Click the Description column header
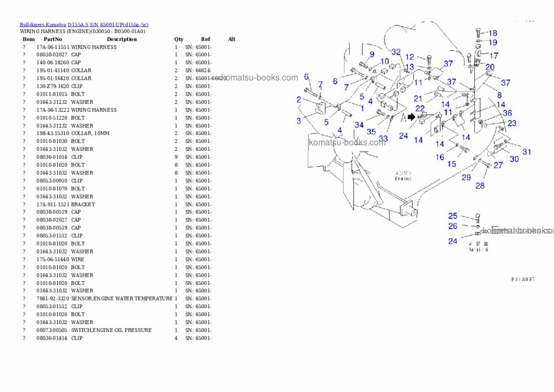This screenshot has height=392, width=554. point(122,39)
